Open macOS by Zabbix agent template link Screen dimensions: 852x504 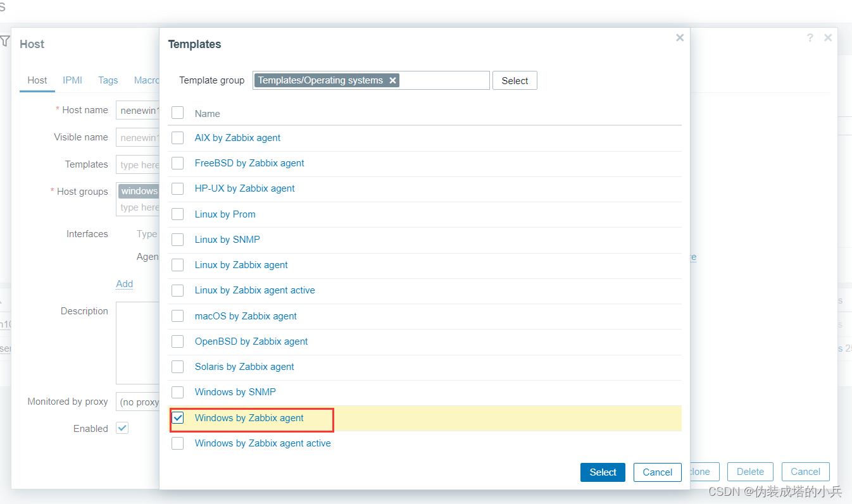(246, 316)
